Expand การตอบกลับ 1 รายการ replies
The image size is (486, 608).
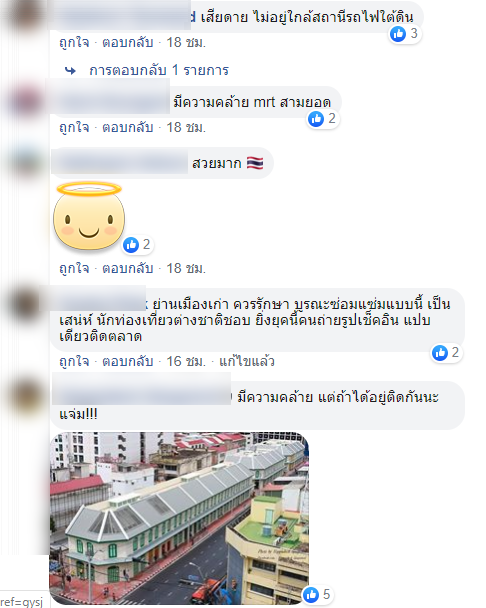coord(159,70)
